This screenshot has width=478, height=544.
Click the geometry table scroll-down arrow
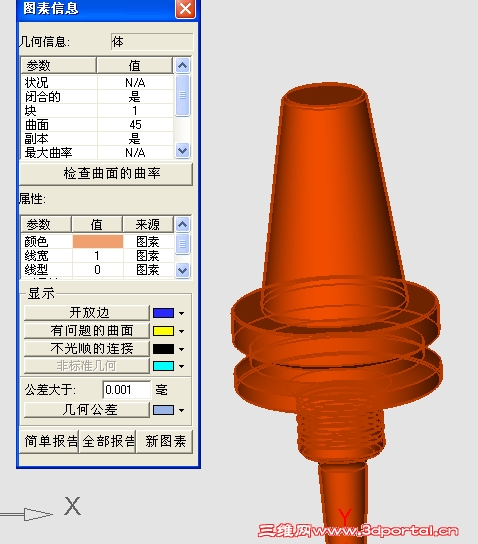182,151
